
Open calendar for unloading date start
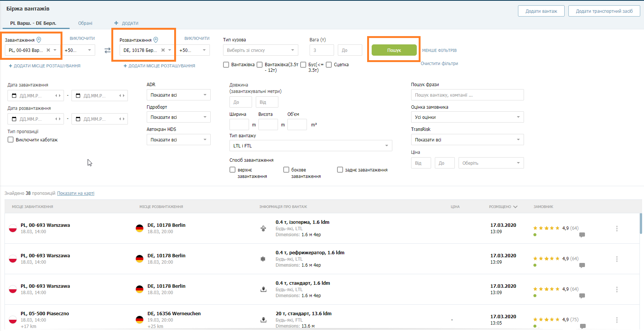tap(14, 119)
